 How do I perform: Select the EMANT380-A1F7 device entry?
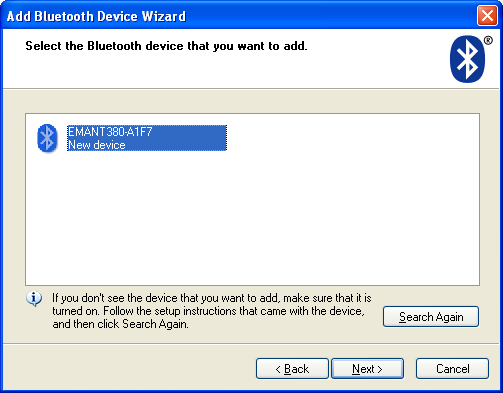click(147, 138)
